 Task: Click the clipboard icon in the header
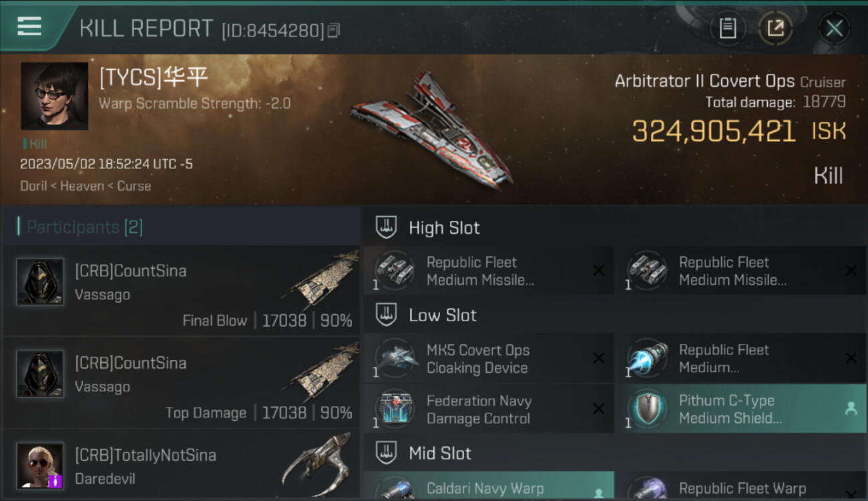(728, 28)
